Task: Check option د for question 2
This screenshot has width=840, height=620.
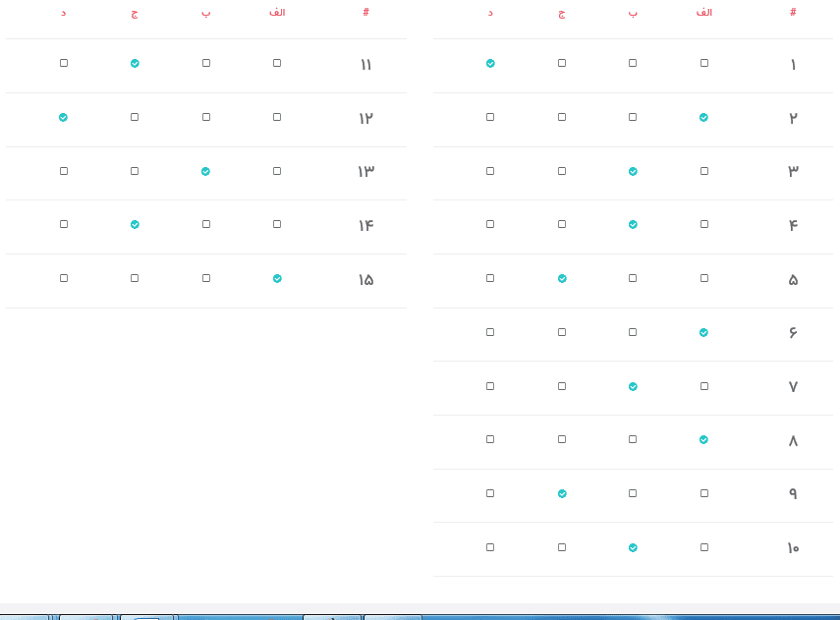Action: tap(490, 117)
